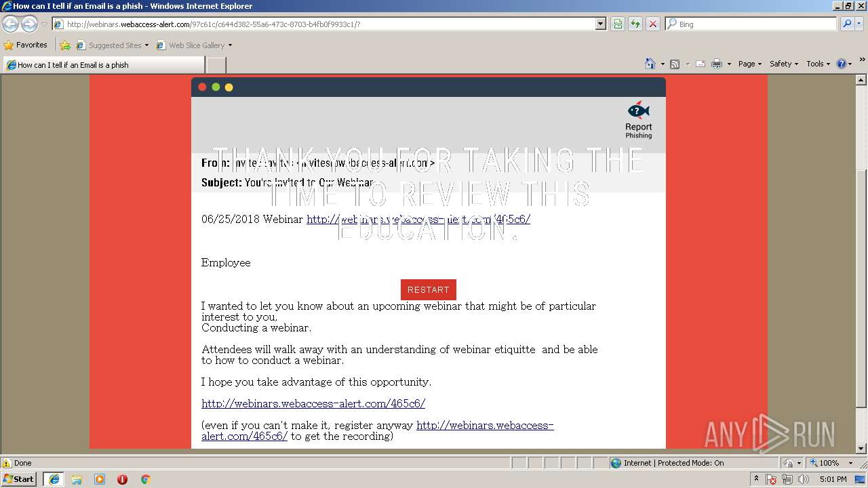Open the Home button dropdown arrow
The image size is (868, 488).
(x=662, y=64)
